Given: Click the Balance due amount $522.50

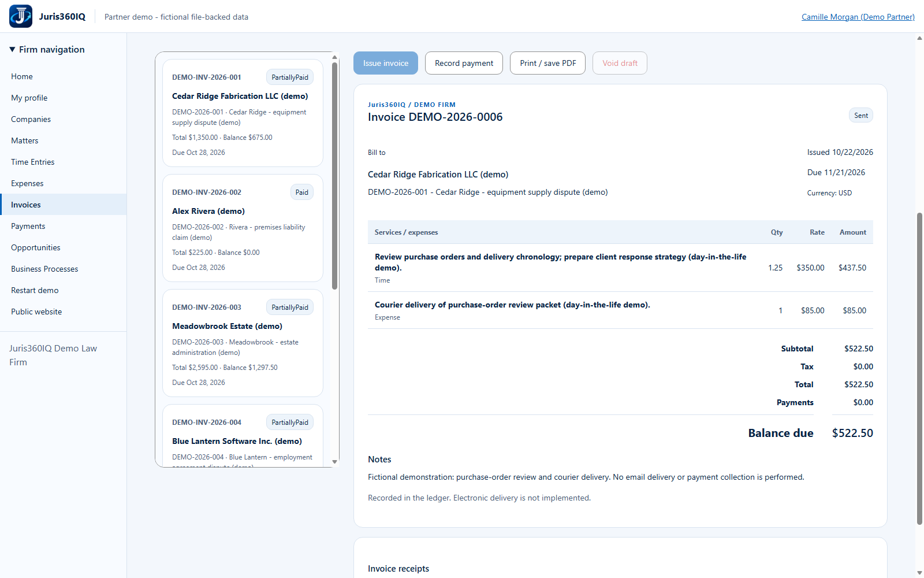Looking at the screenshot, I should [x=852, y=433].
